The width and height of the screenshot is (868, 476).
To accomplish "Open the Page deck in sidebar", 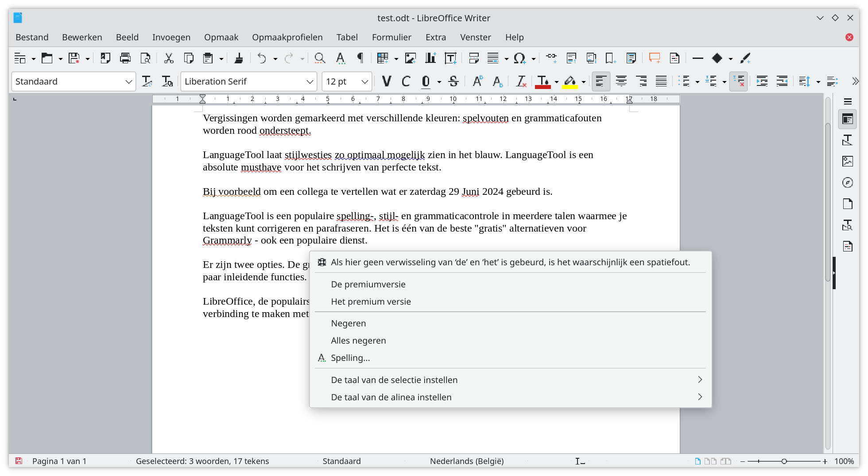I will 848,204.
